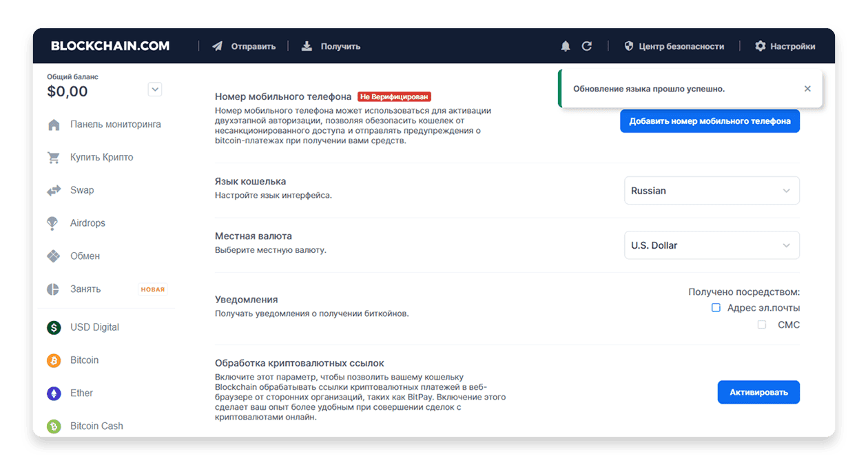Open the notifications bell icon

(x=566, y=46)
